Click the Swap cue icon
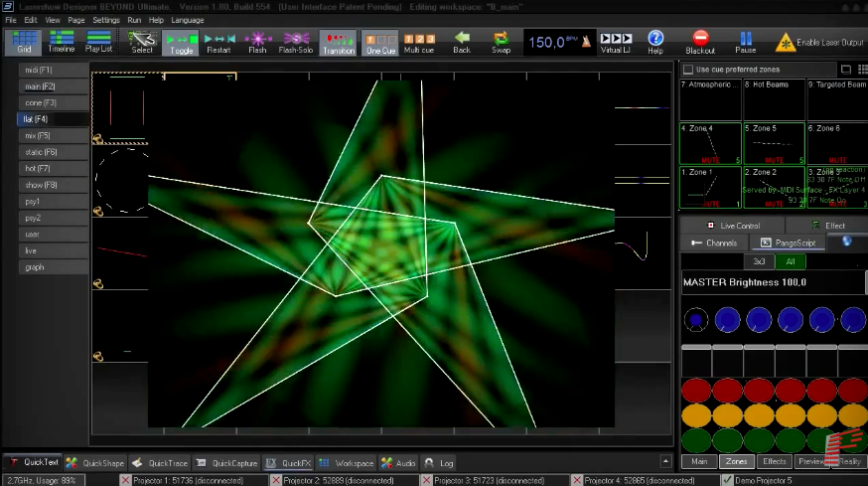 click(501, 42)
